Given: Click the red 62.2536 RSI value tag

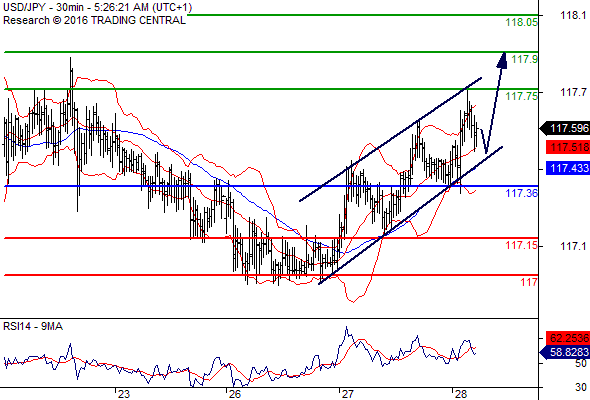Looking at the screenshot, I should tap(568, 338).
